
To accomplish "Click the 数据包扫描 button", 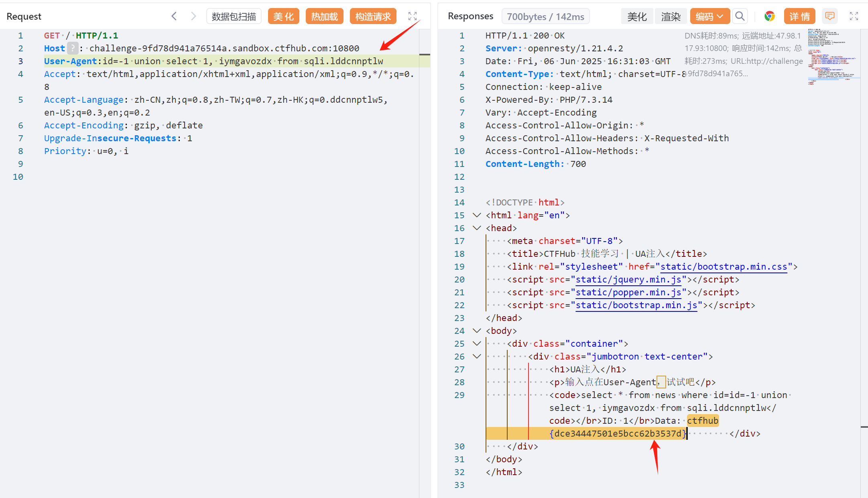I will click(234, 16).
